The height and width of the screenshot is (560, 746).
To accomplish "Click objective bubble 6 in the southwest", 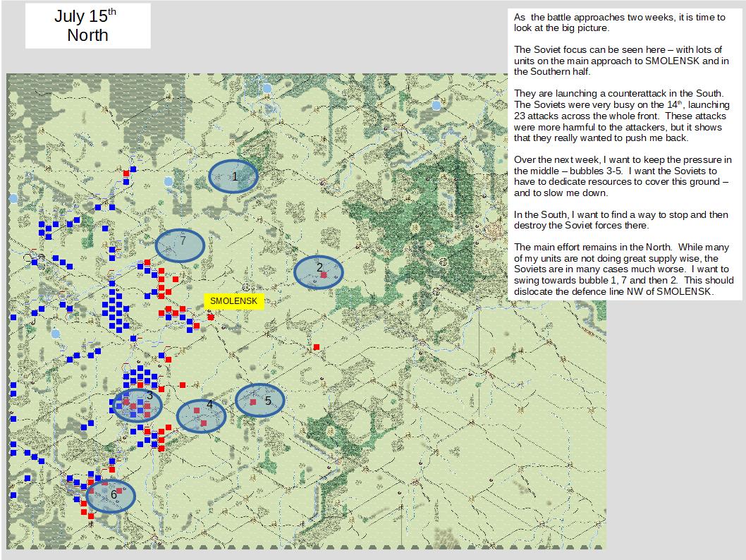I will pos(111,497).
